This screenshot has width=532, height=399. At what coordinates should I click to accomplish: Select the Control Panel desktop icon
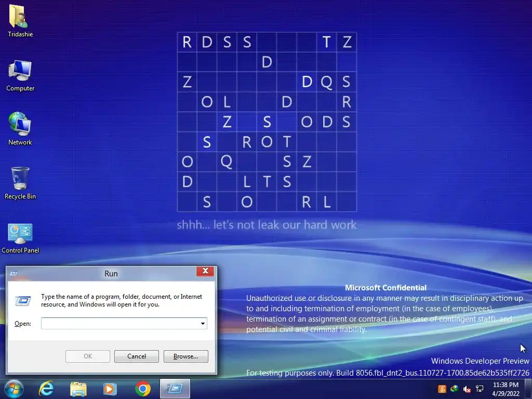click(20, 237)
